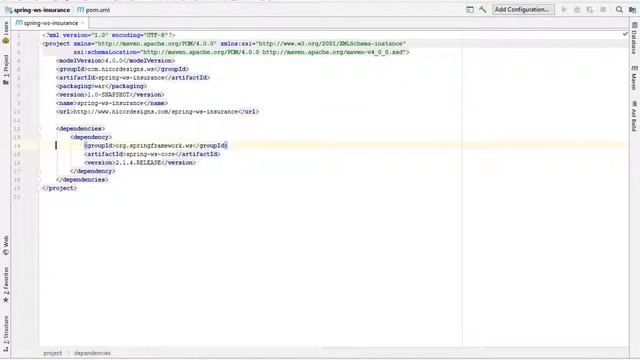Click the version 1.0-SNAPSHOT line

(110, 95)
